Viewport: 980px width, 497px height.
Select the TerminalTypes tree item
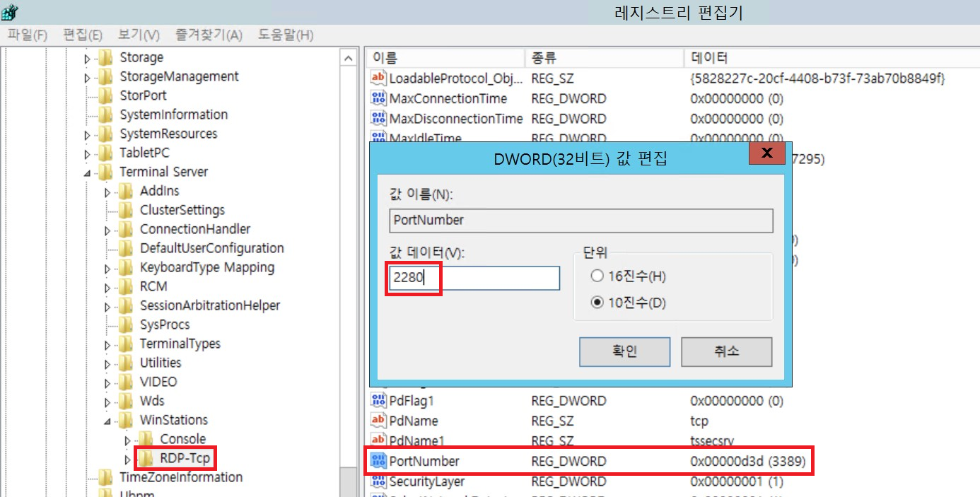pos(180,344)
